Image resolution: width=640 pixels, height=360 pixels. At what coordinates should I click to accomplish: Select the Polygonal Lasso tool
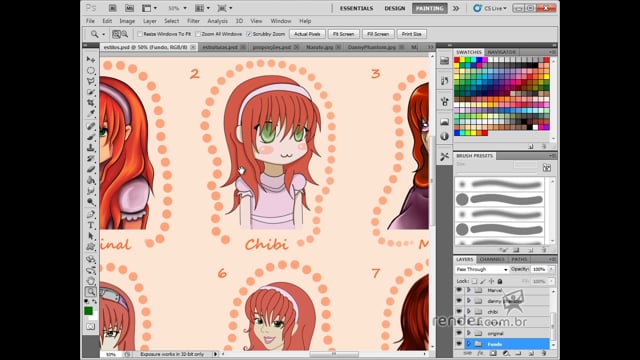click(x=91, y=81)
